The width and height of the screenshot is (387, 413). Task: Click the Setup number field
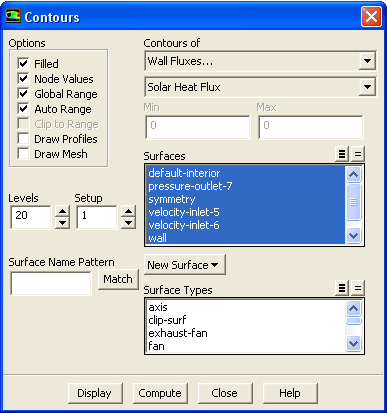coord(97,217)
